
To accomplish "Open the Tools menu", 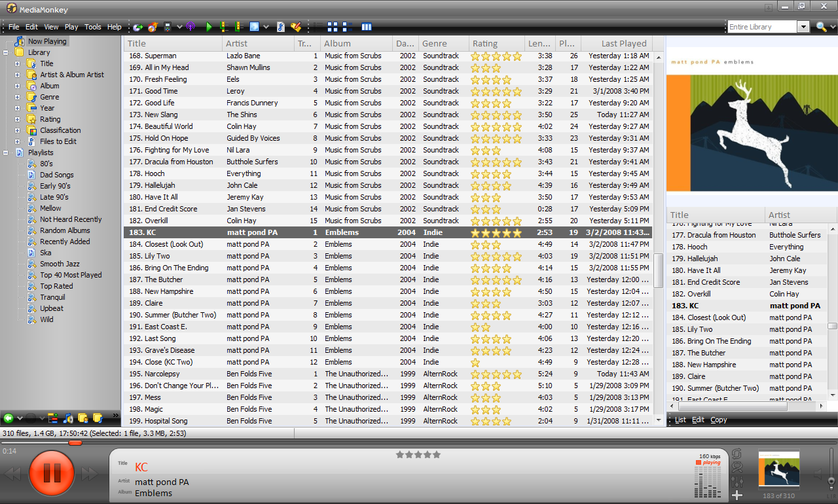I will (x=92, y=27).
